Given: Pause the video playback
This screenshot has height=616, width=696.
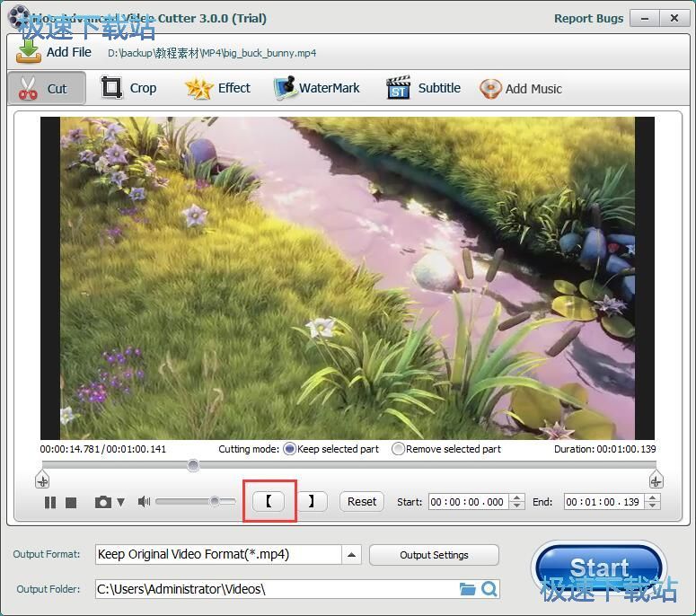Looking at the screenshot, I should (50, 503).
